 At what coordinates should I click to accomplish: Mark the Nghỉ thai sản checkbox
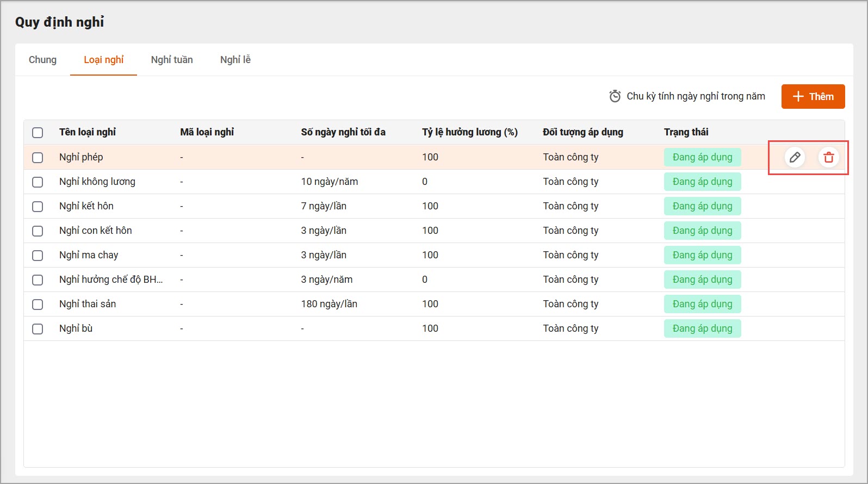point(38,304)
